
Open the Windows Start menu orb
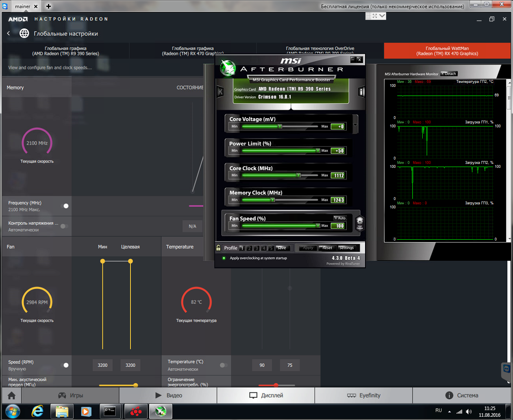click(x=13, y=411)
